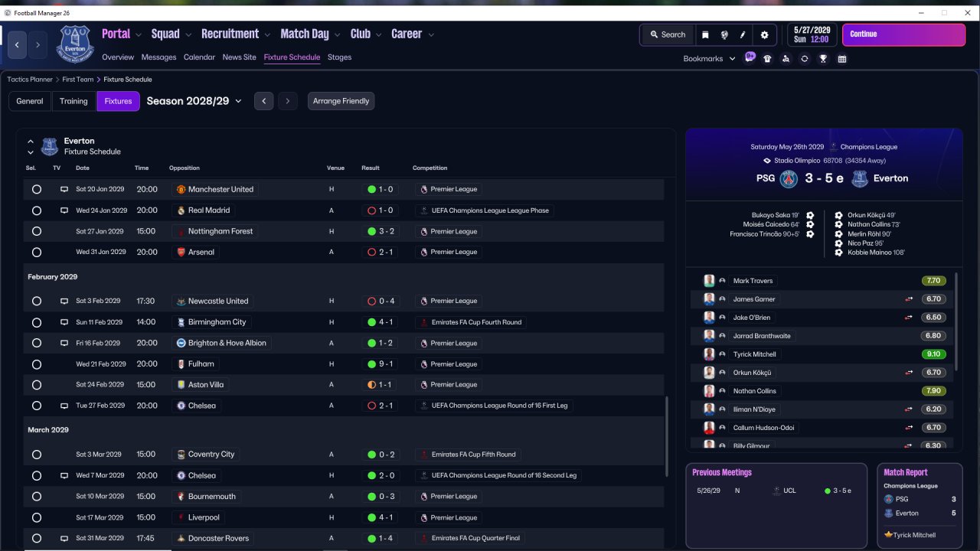Image resolution: width=980 pixels, height=551 pixels.
Task: Switch to the Stages tab
Action: click(x=339, y=57)
